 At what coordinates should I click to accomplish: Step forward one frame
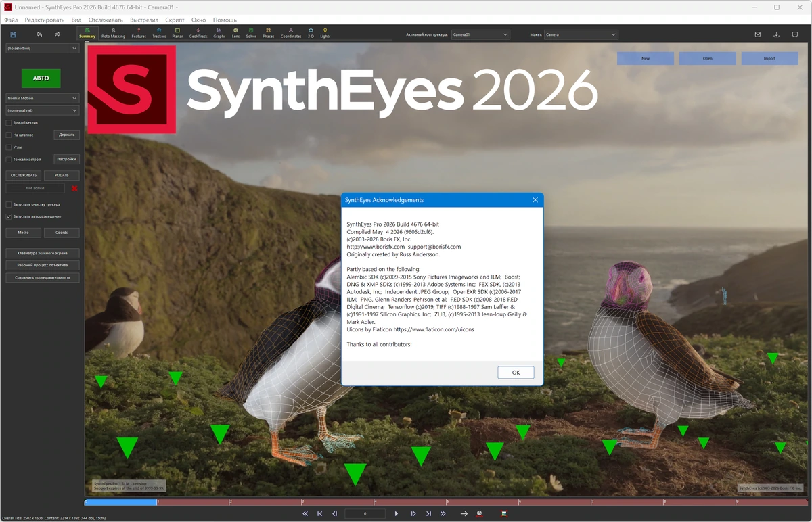pos(413,514)
